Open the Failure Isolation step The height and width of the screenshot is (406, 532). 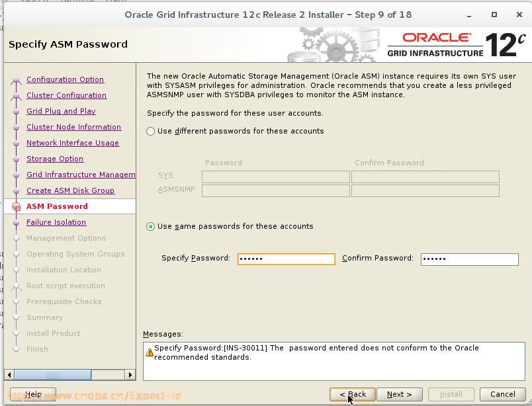pyautogui.click(x=56, y=222)
